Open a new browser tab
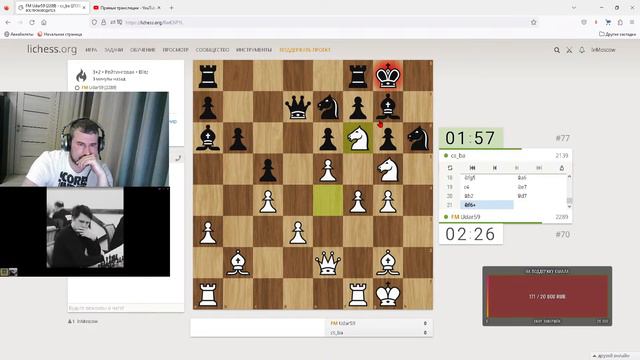 click(171, 7)
